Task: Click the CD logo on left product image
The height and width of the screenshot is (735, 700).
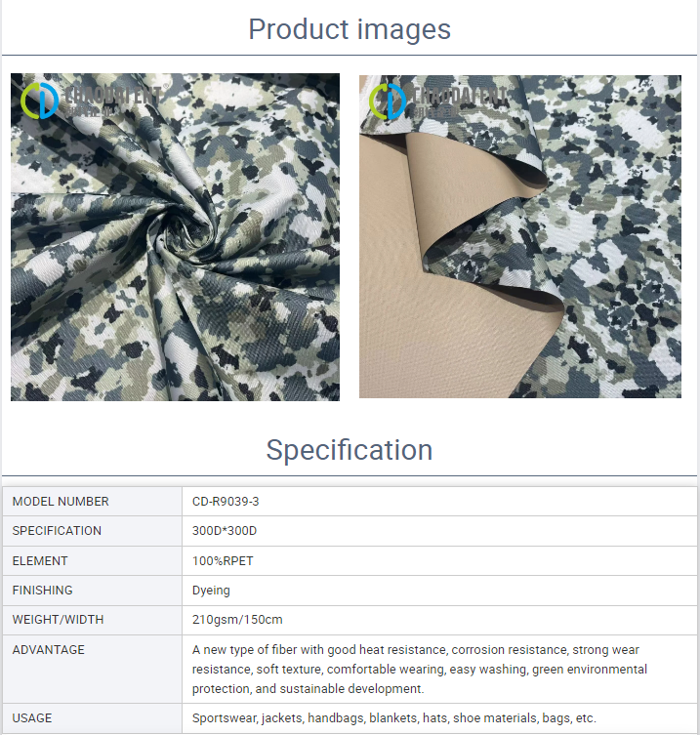Action: tap(39, 101)
